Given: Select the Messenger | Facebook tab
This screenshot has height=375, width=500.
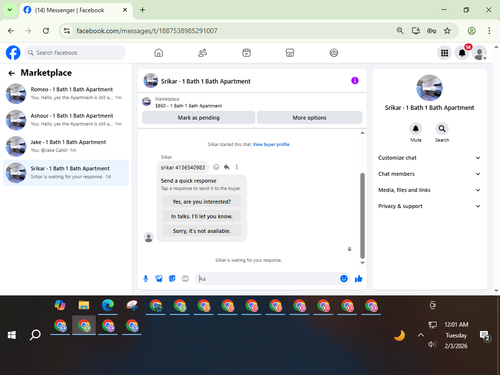Looking at the screenshot, I should [x=76, y=10].
